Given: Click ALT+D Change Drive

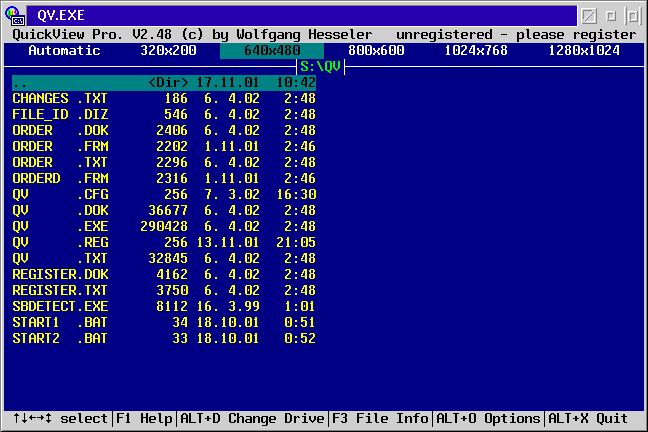Looking at the screenshot, I should tap(252, 418).
